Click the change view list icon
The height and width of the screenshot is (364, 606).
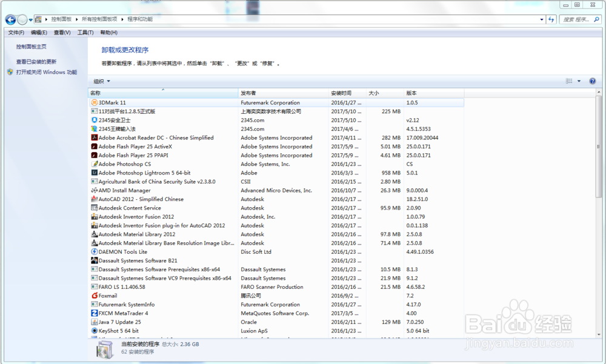[569, 81]
